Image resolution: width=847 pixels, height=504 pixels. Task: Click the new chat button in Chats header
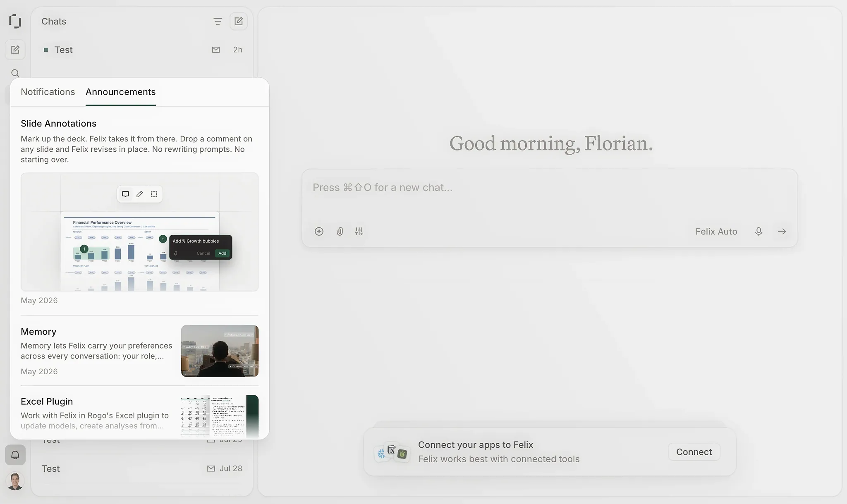tap(239, 21)
